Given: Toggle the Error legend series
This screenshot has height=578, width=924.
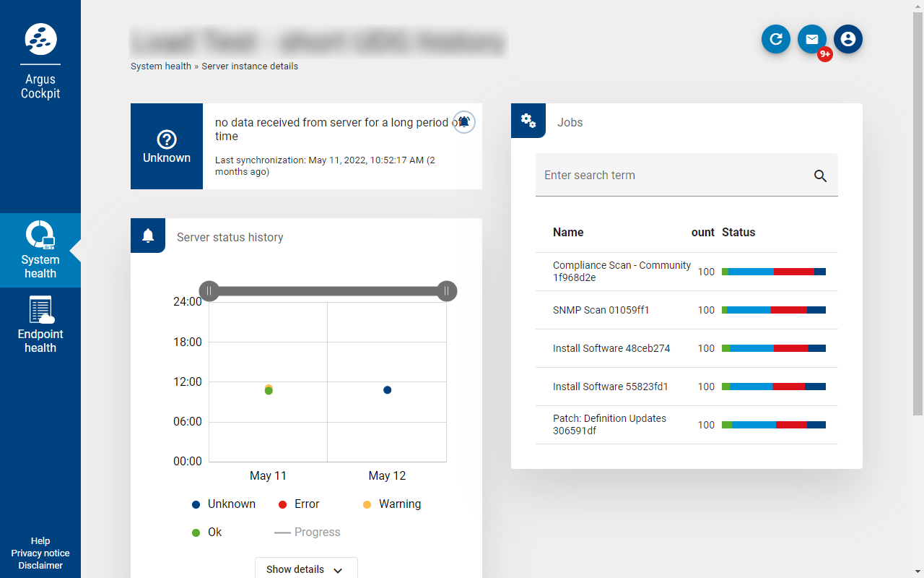Looking at the screenshot, I should pos(299,504).
